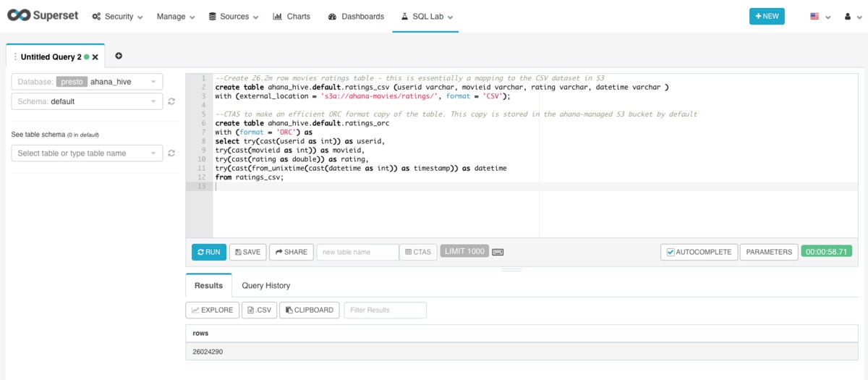Open the user profile dropdown
Viewport: 868px width, 380px height.
pos(852,17)
